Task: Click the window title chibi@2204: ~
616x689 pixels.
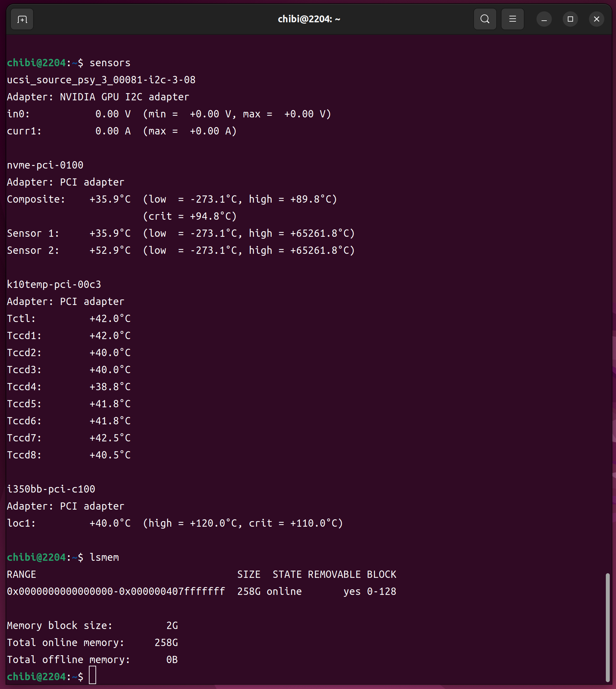Action: 309,19
